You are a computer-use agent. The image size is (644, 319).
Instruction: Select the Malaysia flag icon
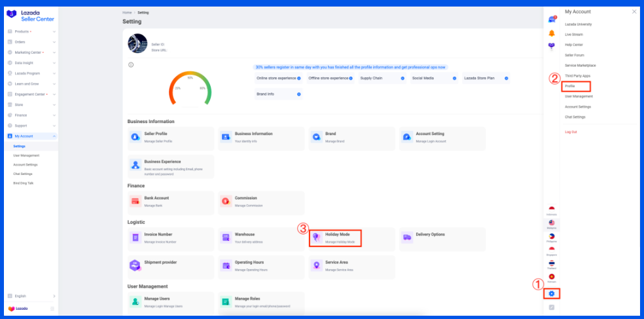[552, 223]
